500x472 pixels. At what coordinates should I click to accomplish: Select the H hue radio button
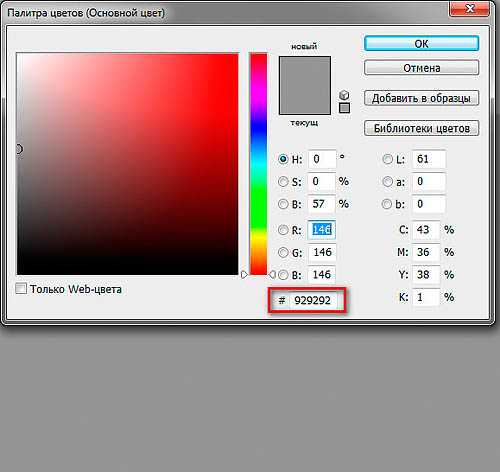point(283,159)
